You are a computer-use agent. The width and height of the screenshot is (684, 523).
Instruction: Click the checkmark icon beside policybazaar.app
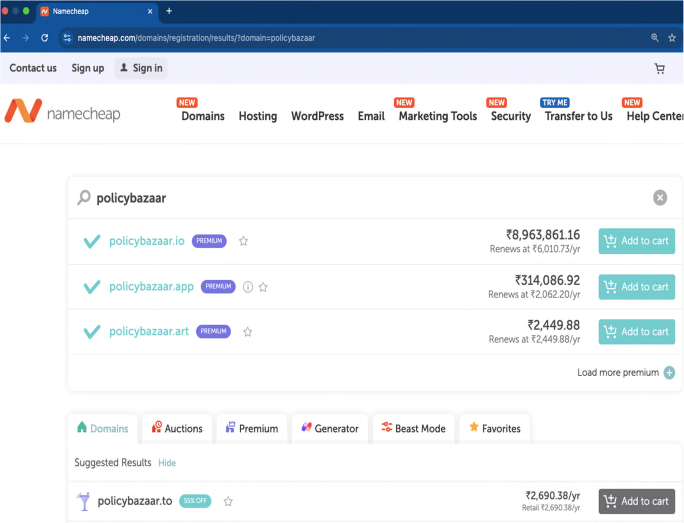[x=92, y=287]
